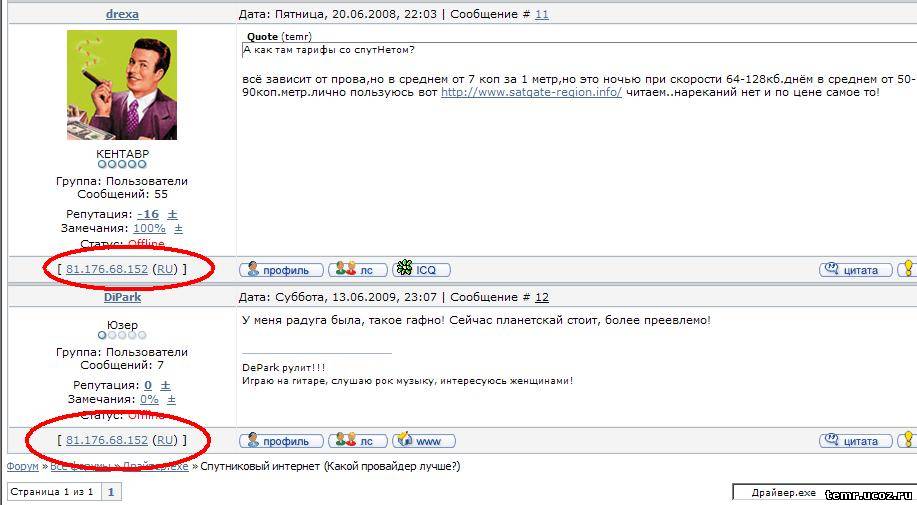The image size is (917, 505).
Task: Change DiPark's reputation with plus-minus icon
Action: coord(166,386)
